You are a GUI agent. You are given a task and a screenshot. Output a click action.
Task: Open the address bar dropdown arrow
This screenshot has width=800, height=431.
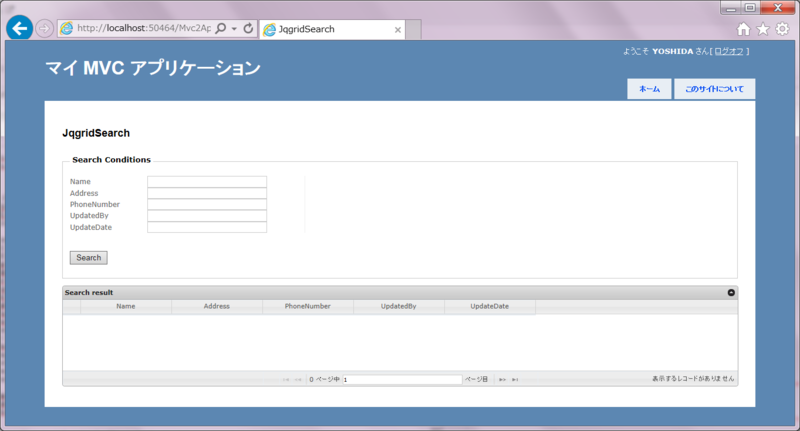(234, 29)
